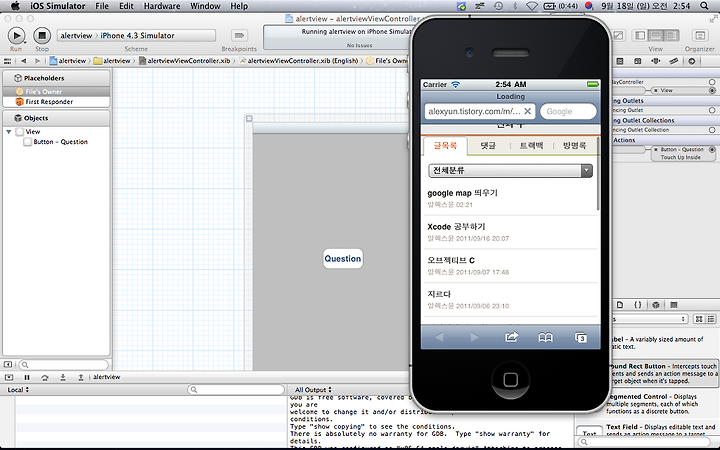Click the outline filter search field
Viewport: 720px width, 450px height.
tap(63, 365)
